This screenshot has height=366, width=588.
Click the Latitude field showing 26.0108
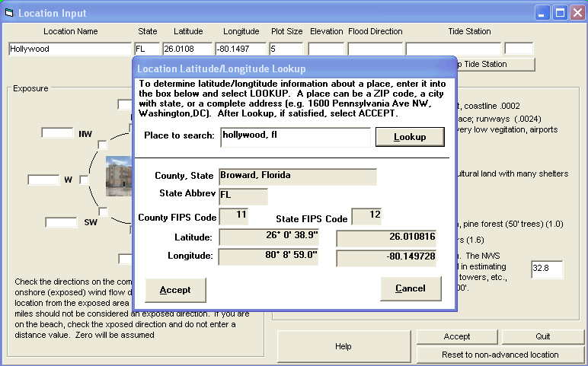click(186, 49)
